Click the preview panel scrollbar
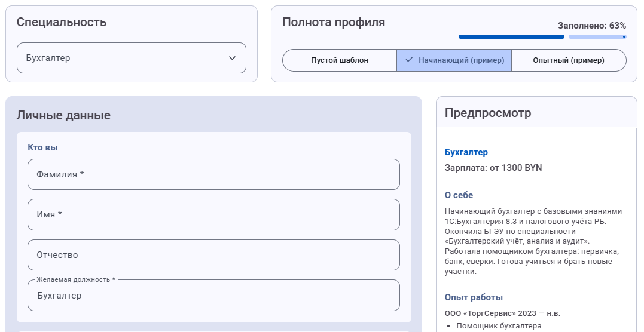Image resolution: width=644 pixels, height=332 pixels. (x=636, y=230)
